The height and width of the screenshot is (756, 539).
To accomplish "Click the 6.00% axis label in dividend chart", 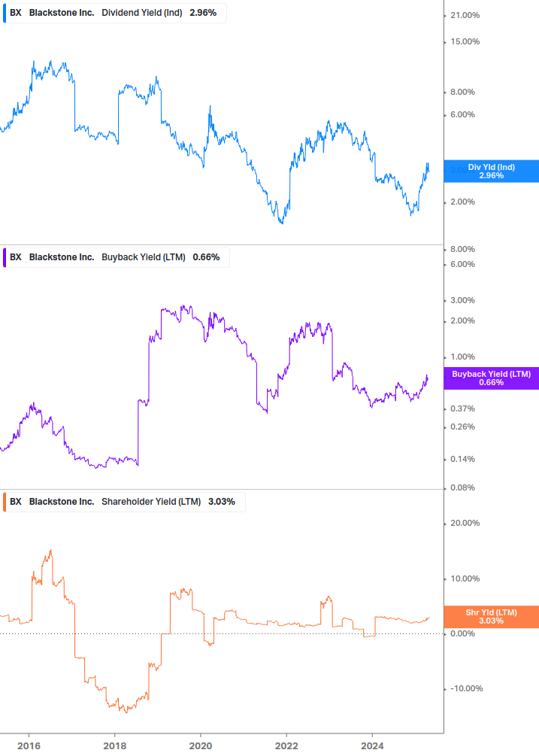I will (462, 114).
